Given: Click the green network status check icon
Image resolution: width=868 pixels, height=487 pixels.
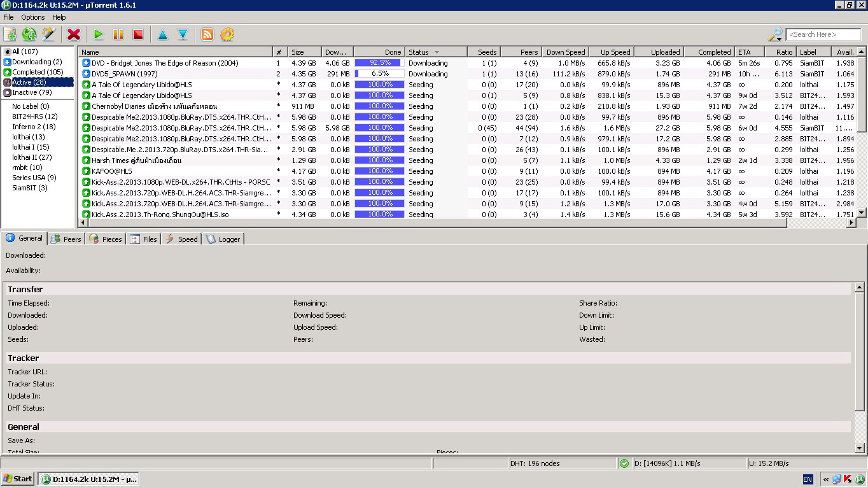Looking at the screenshot, I should pyautogui.click(x=624, y=463).
